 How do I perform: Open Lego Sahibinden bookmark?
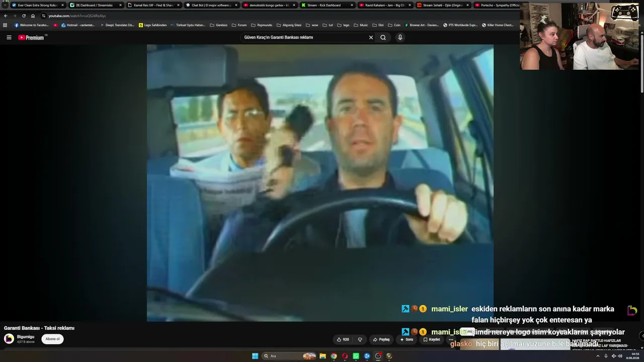pos(152,25)
